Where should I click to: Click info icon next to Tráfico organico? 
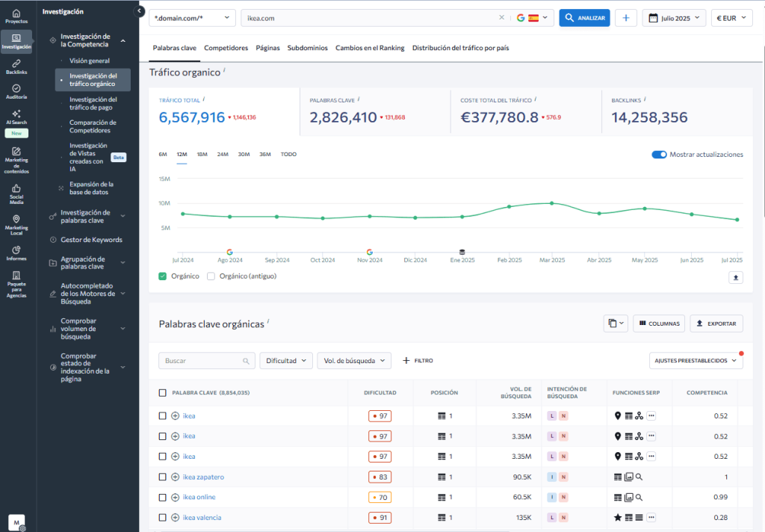[x=224, y=69]
